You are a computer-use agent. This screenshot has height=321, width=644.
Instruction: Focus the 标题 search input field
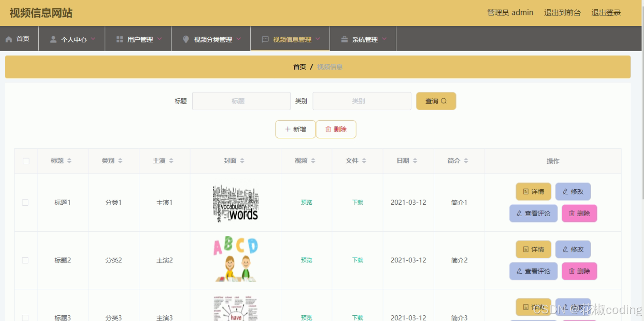242,101
